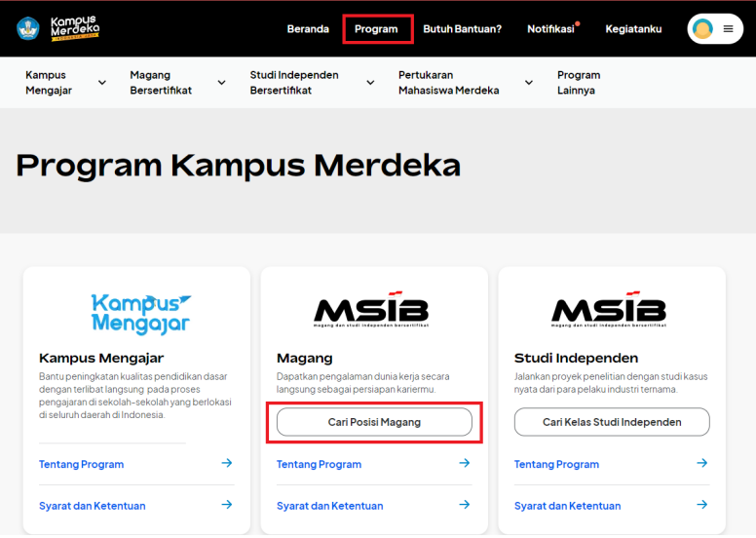Click the Kampus Mengajar card title
The height and width of the screenshot is (538, 756).
101,358
